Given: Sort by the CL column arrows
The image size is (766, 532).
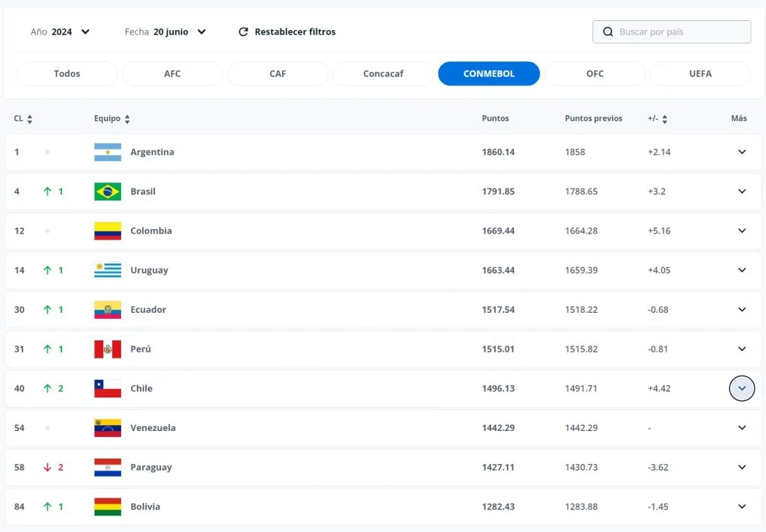Looking at the screenshot, I should point(30,119).
